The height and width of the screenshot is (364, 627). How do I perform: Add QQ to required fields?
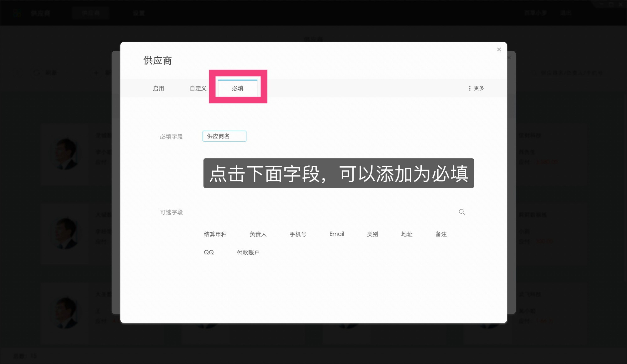pos(209,252)
